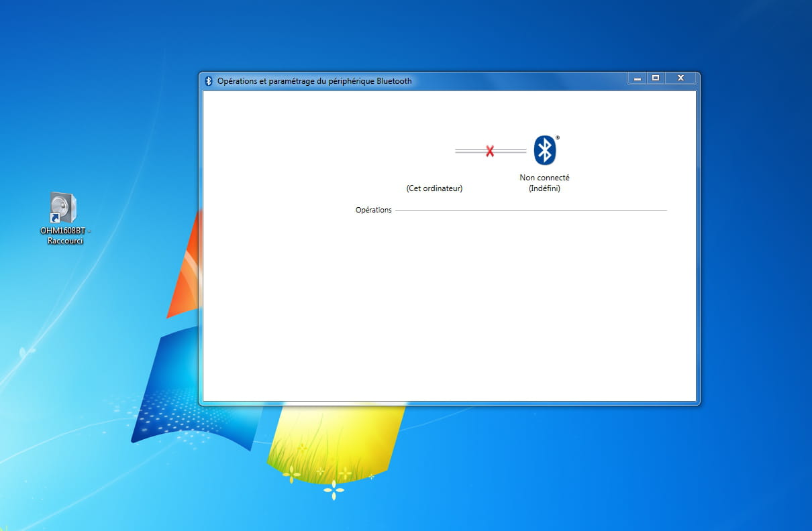Click the registered trademark symbol beside Bluetooth logo
This screenshot has height=531, width=812.
click(x=557, y=138)
